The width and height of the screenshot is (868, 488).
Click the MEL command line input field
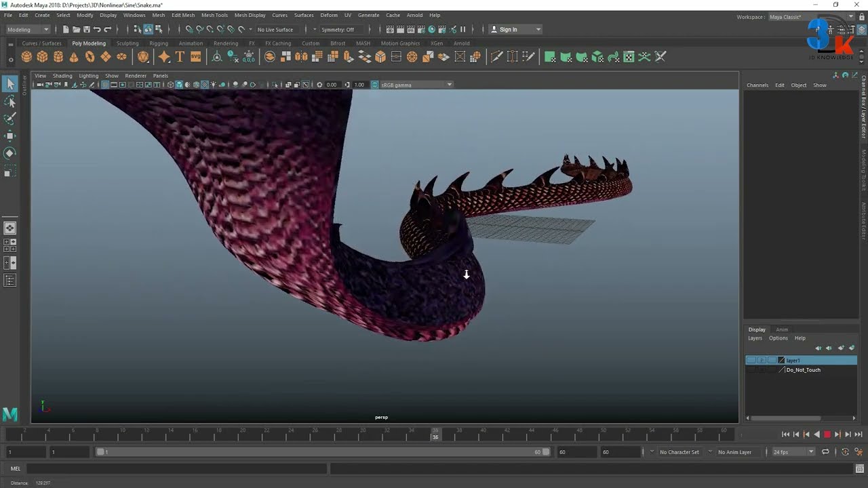(x=176, y=468)
